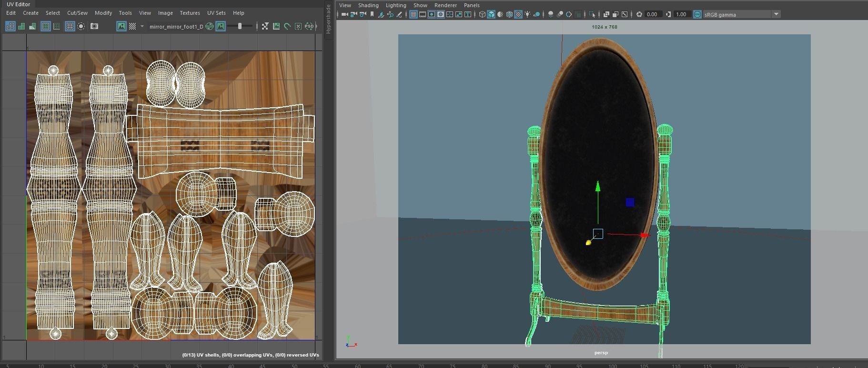Image resolution: width=868 pixels, height=368 pixels.
Task: Toggle checkered tile pattern display
Action: 132,26
